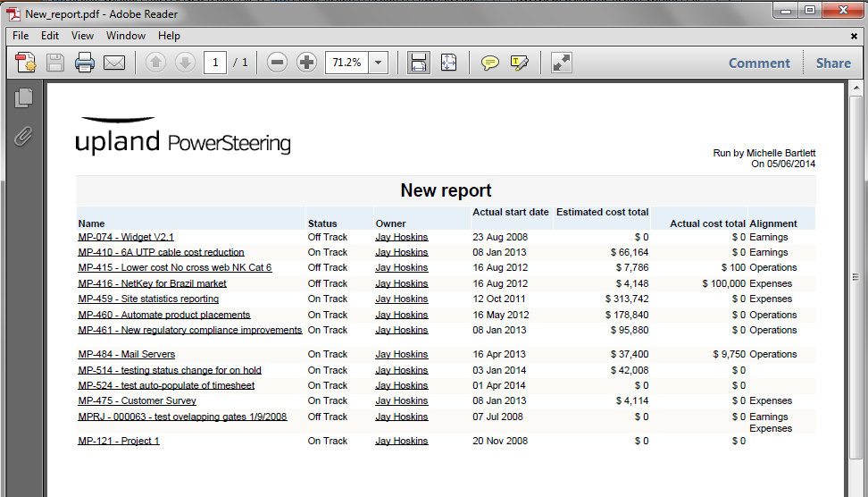Click the upland PowerSteering logo
Image resolution: width=868 pixels, height=497 pixels.
tap(183, 136)
